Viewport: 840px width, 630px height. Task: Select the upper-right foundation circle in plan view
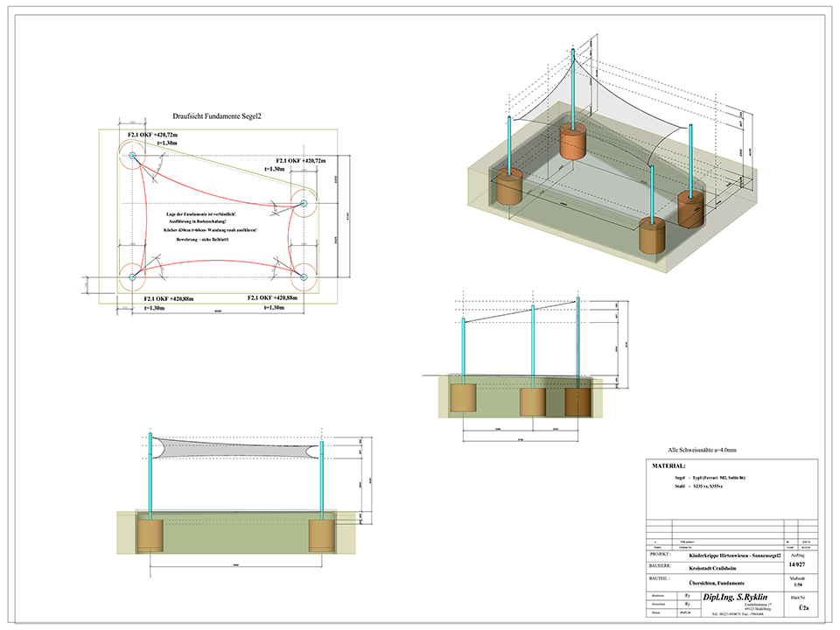pyautogui.click(x=304, y=203)
